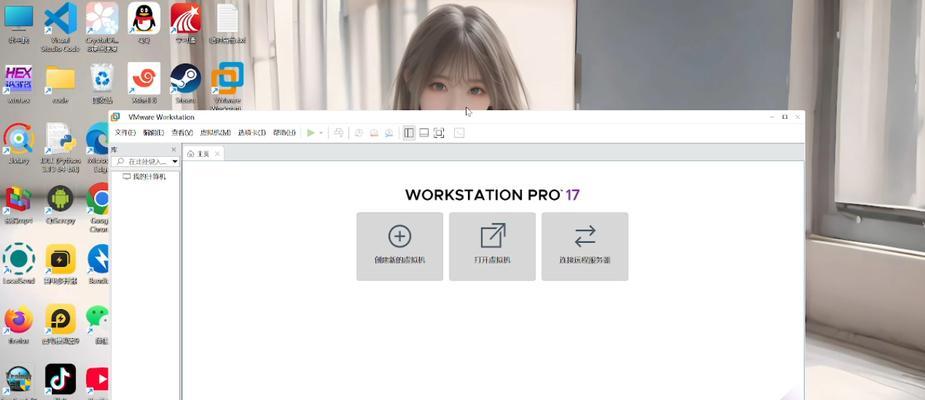Select the red snail Xshell desktop icon
The width and height of the screenshot is (925, 400).
tap(144, 84)
